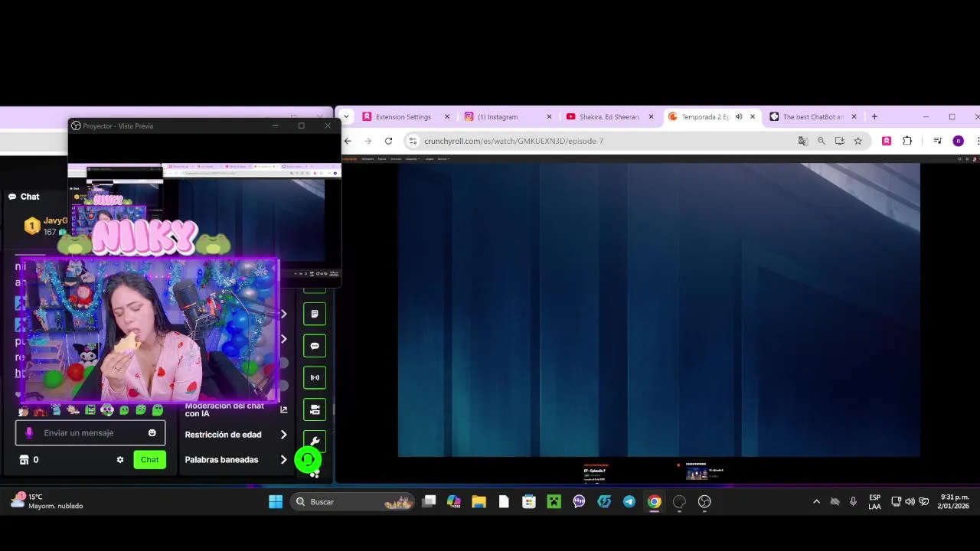Open File Explorer from the taskbar

coord(479,502)
